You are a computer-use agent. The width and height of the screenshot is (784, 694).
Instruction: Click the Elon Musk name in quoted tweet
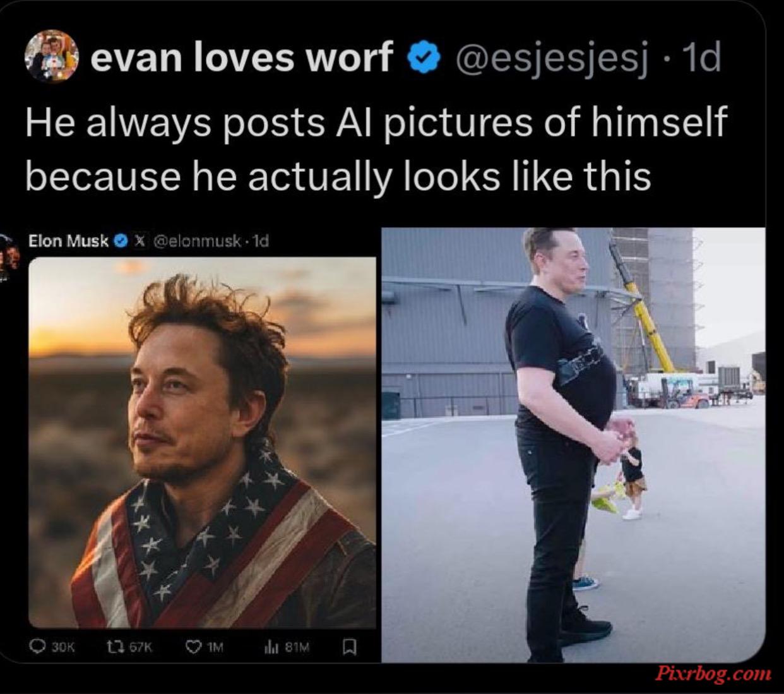pos(68,241)
